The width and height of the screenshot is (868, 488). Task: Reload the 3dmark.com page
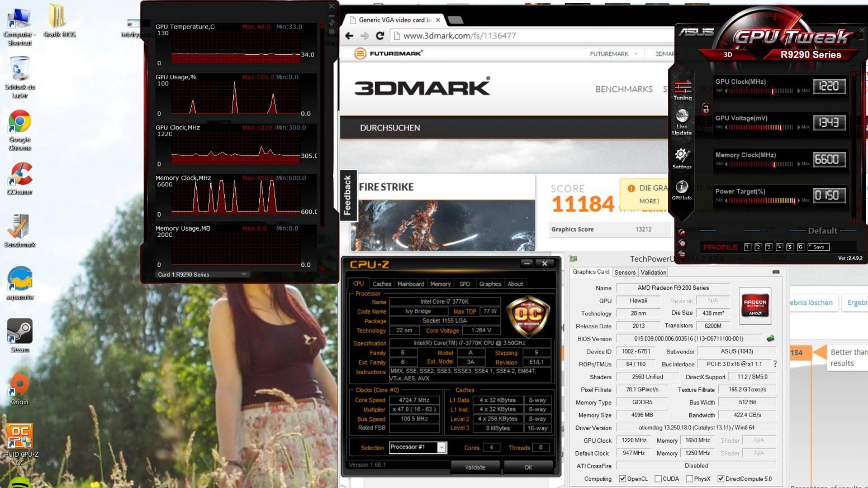pos(380,36)
